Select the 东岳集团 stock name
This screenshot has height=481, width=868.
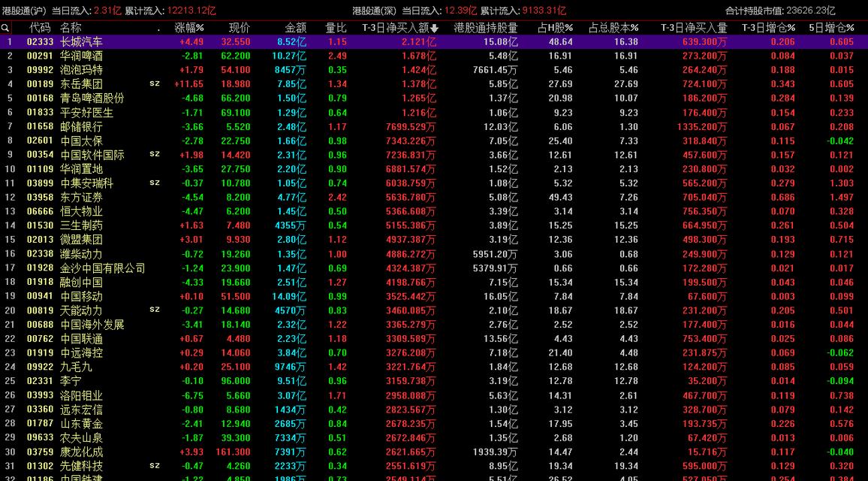click(x=81, y=84)
